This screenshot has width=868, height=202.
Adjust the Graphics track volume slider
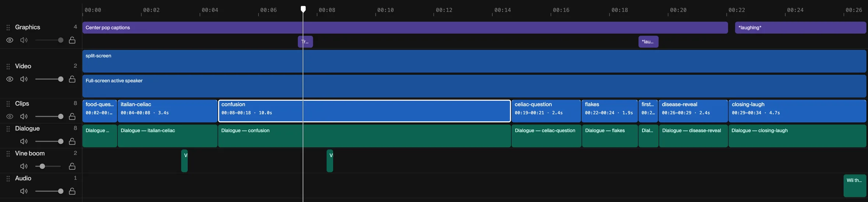pyautogui.click(x=49, y=40)
